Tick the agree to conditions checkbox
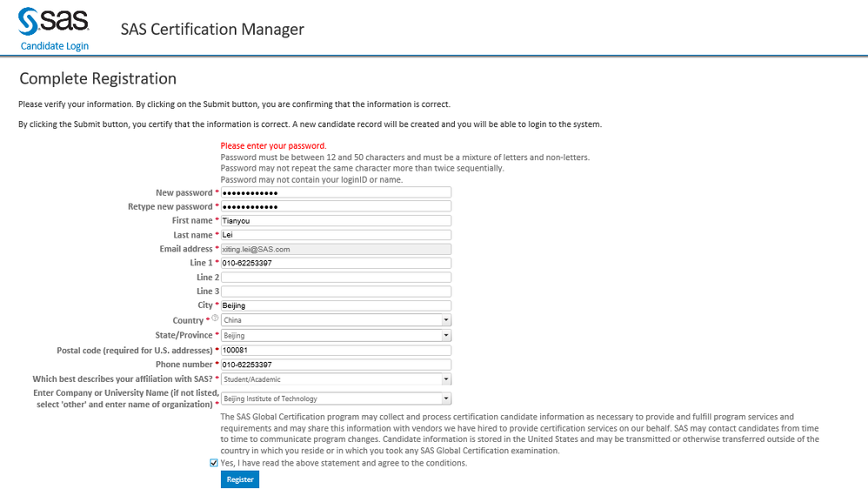Screen dimensions: 868x496 pyautogui.click(x=214, y=463)
